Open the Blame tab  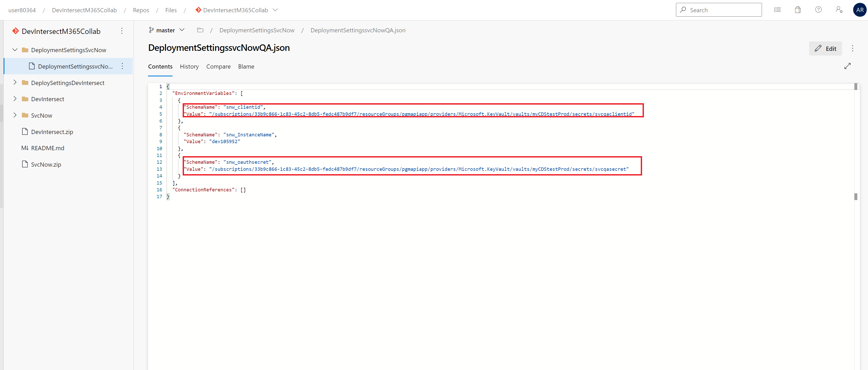[246, 66]
